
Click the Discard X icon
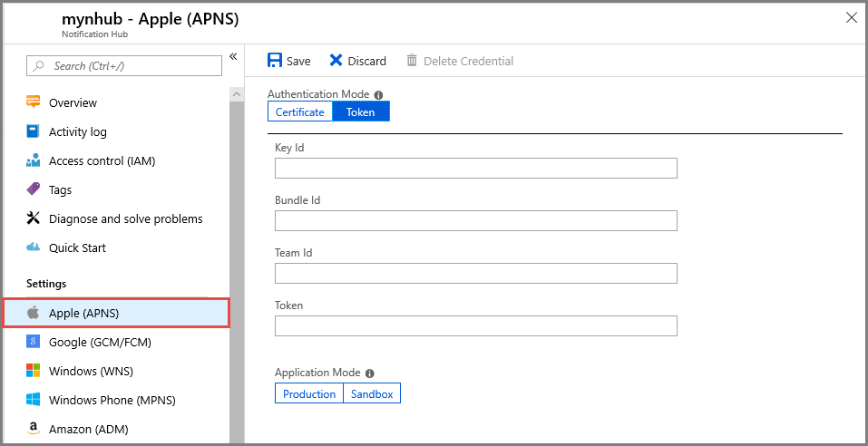336,61
